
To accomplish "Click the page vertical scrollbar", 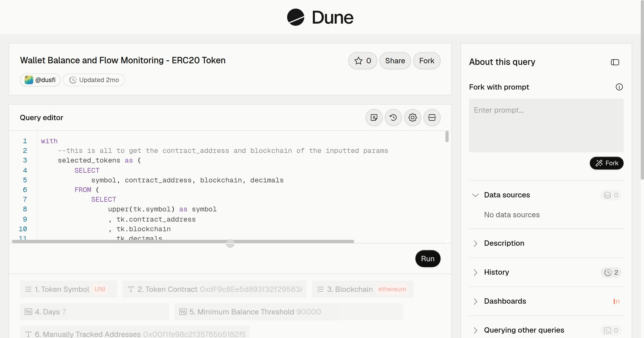I will [642, 90].
